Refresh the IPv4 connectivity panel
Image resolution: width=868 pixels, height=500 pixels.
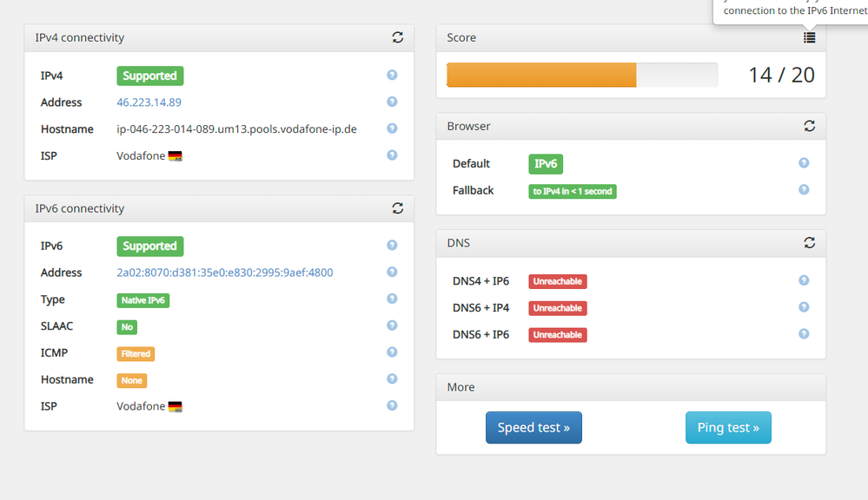pos(398,37)
